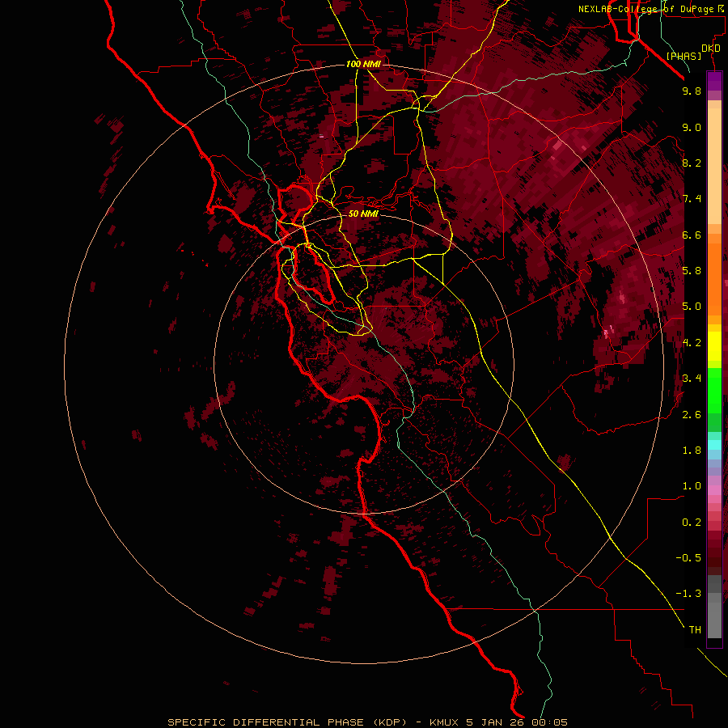Select the 5.0 value on the color scale
The width and height of the screenshot is (728, 728).
tap(692, 307)
